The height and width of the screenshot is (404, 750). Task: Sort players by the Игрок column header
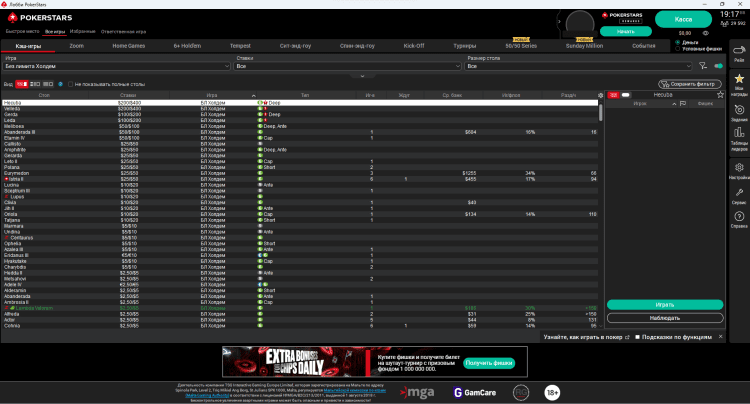click(x=640, y=103)
